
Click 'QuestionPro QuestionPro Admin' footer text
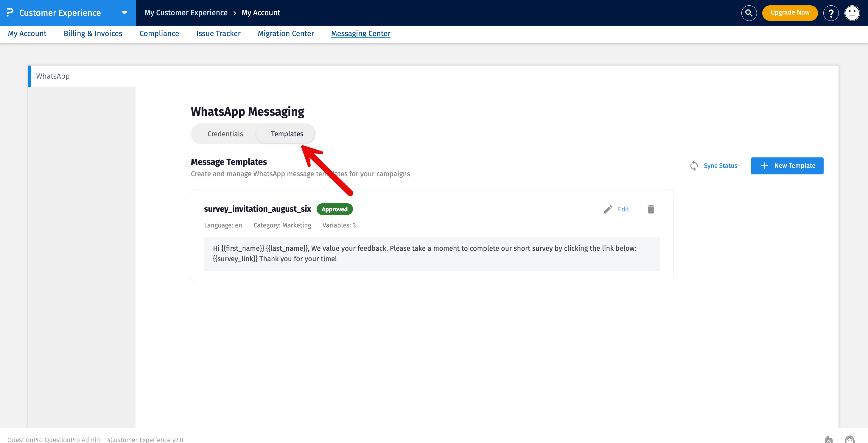[x=54, y=439]
